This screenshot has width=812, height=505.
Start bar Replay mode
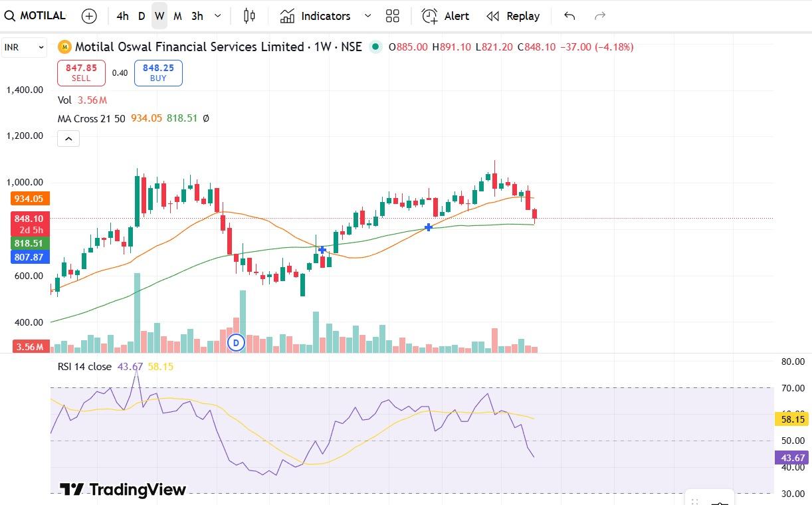(513, 16)
